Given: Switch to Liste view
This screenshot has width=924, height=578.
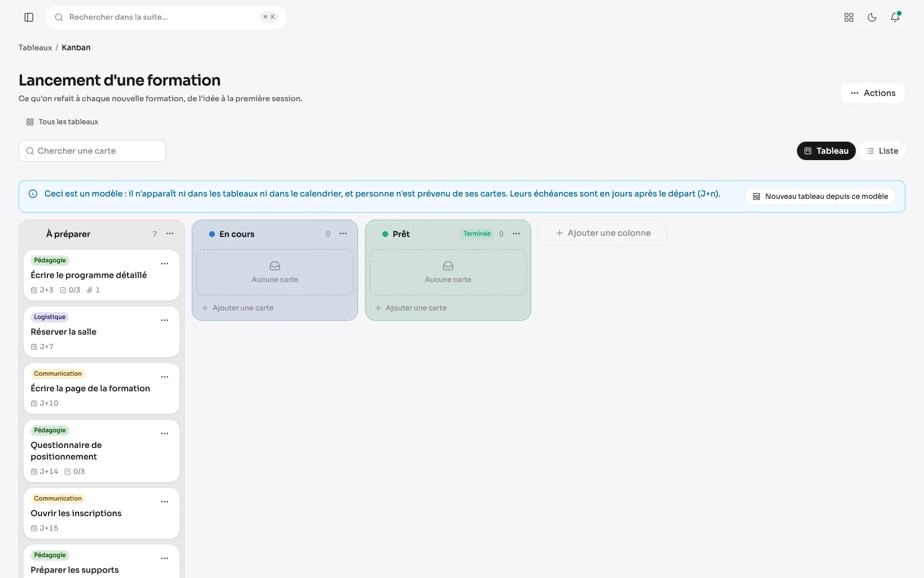Looking at the screenshot, I should (882, 151).
